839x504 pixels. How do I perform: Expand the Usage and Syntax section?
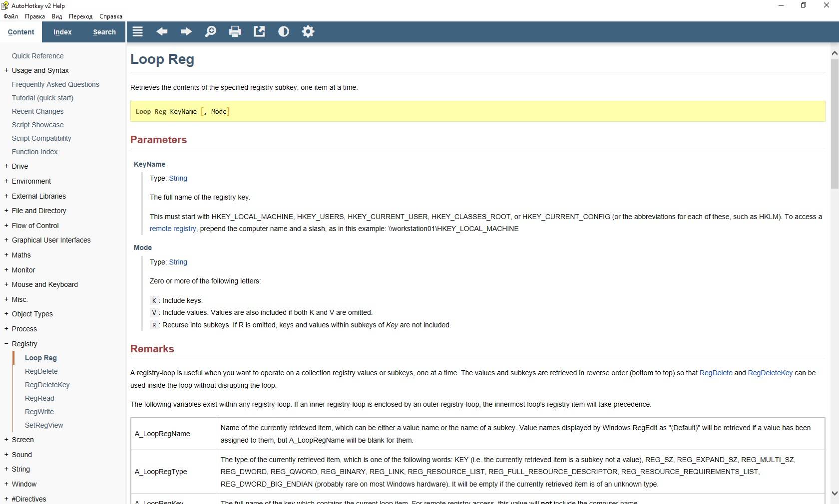pyautogui.click(x=6, y=70)
